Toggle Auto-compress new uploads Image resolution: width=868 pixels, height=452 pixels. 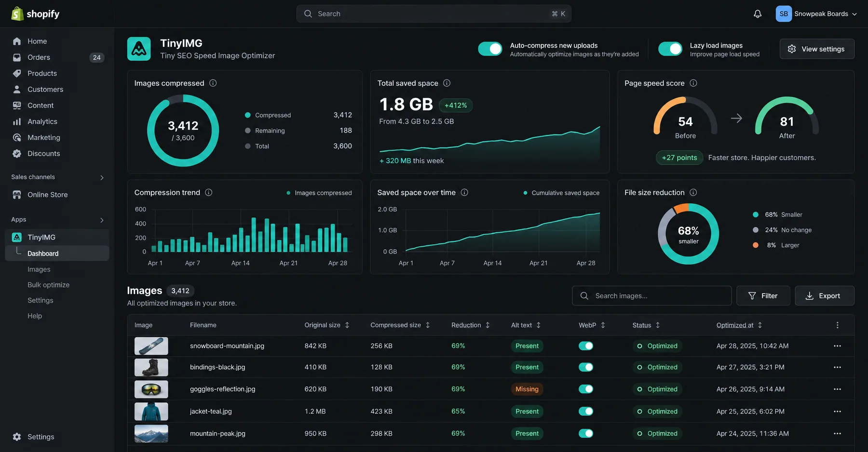[x=490, y=49]
